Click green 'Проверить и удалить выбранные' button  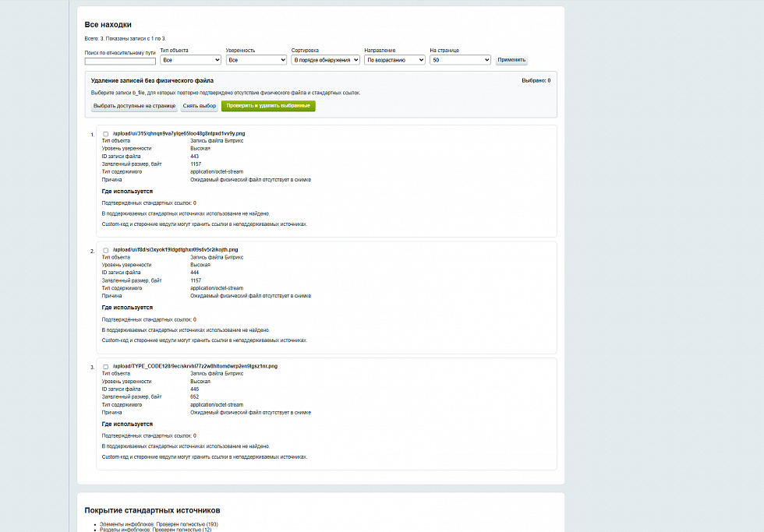pos(268,106)
